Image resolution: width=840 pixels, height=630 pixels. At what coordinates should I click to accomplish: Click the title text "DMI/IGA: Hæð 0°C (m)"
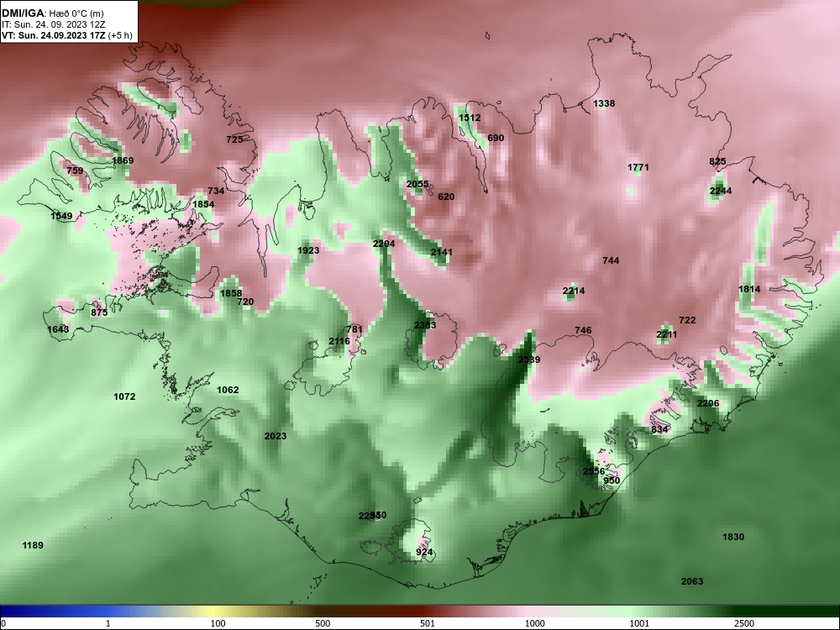(52, 13)
